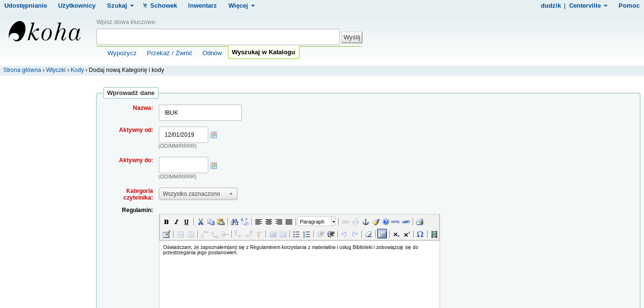This screenshot has width=644, height=308.
Task: Open the HTML source editor
Action: coord(395,222)
